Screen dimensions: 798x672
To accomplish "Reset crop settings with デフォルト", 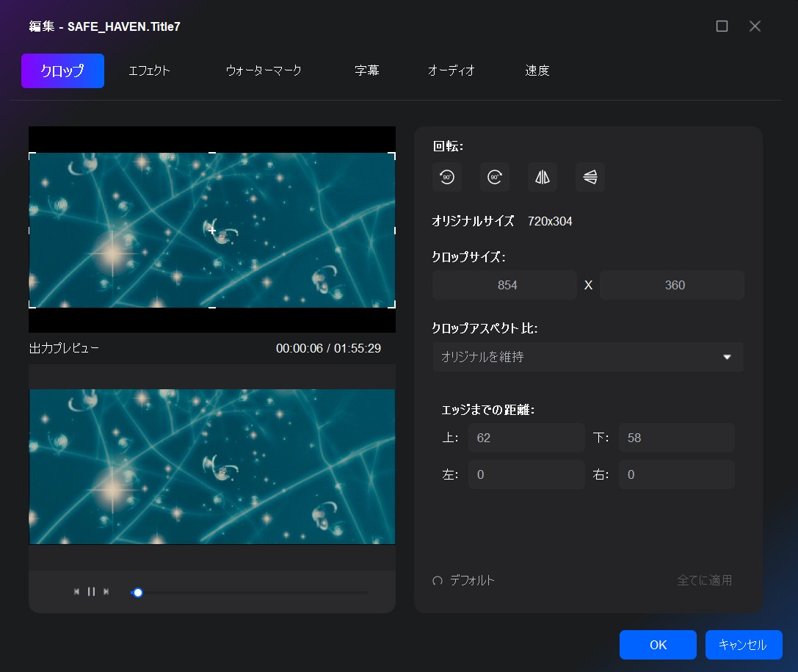I will (464, 580).
